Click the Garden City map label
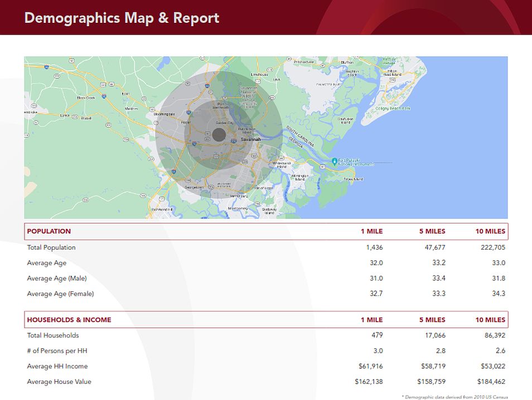 (x=225, y=123)
